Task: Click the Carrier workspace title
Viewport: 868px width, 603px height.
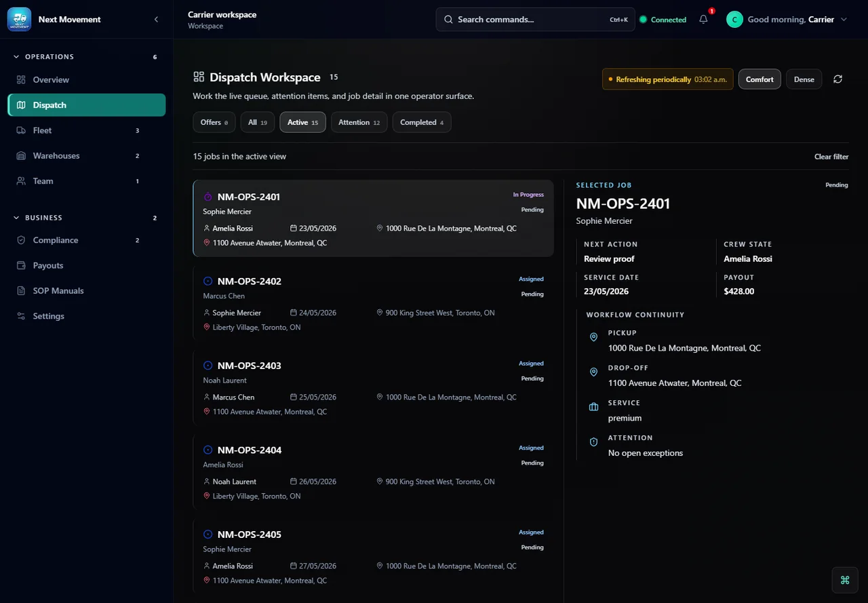Action: [222, 14]
